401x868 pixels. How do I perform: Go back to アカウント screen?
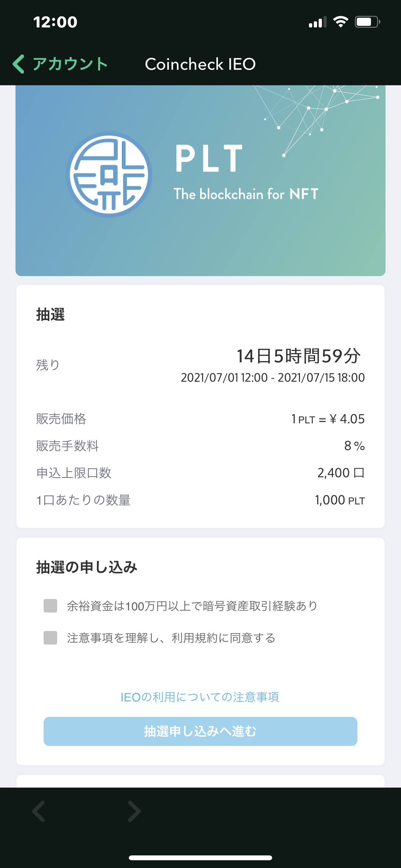pyautogui.click(x=70, y=64)
